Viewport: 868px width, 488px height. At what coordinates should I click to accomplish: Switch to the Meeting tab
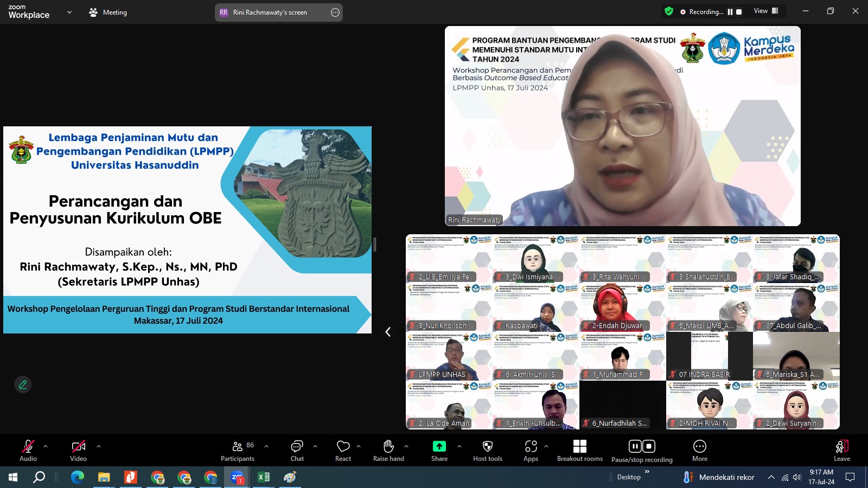pos(108,11)
